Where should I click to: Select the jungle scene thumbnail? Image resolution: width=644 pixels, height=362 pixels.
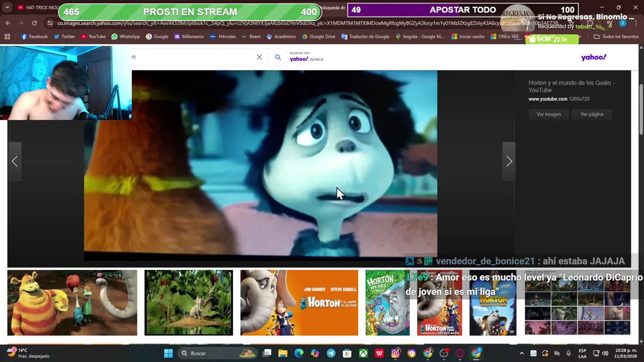coord(189,303)
